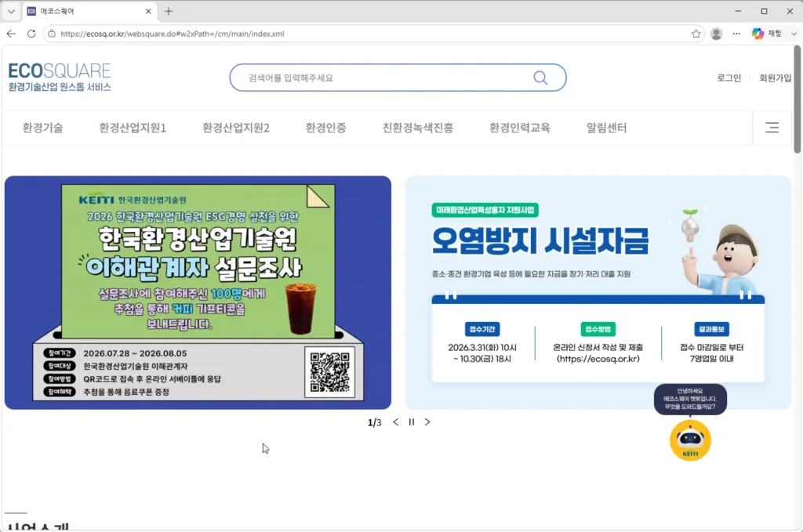
Task: Click the Copilot dropdown chevron
Action: click(x=794, y=34)
